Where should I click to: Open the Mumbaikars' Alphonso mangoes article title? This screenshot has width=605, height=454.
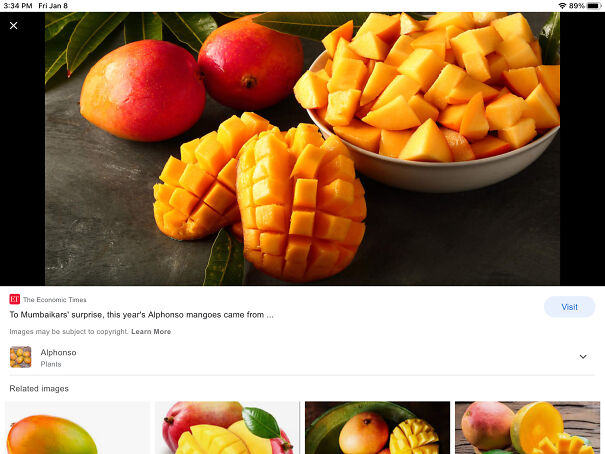142,315
